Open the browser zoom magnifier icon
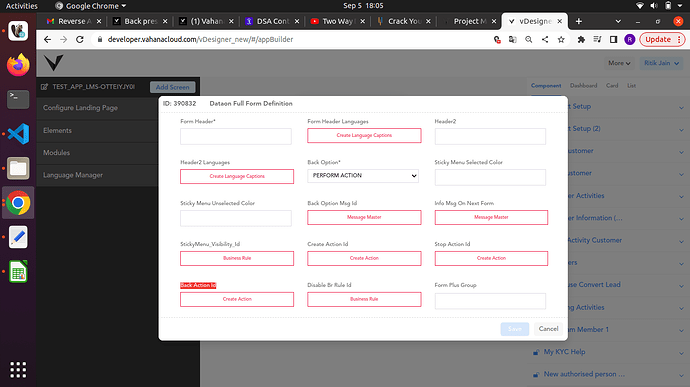690x387 pixels. (529, 39)
